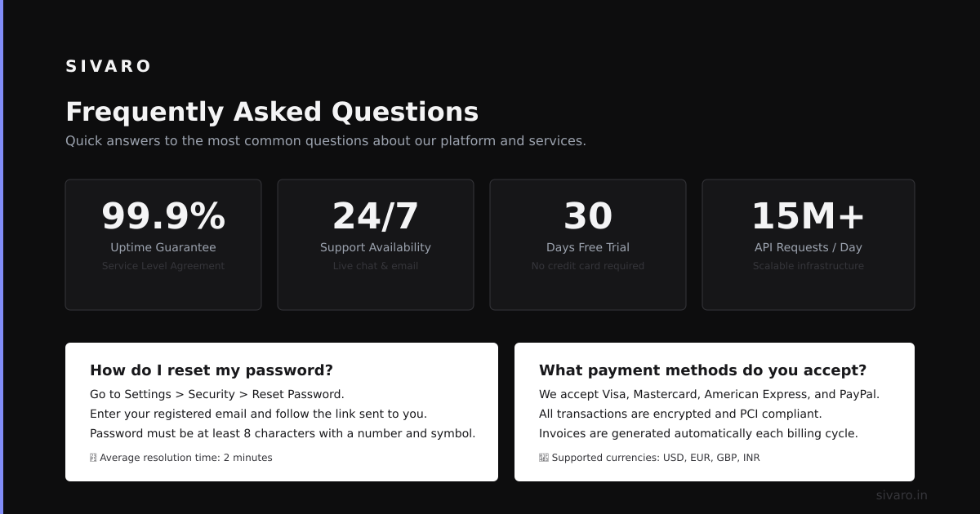Viewport: 980px width, 514px height.
Task: Expand the 'How do I reset my password?' question
Action: (x=212, y=370)
